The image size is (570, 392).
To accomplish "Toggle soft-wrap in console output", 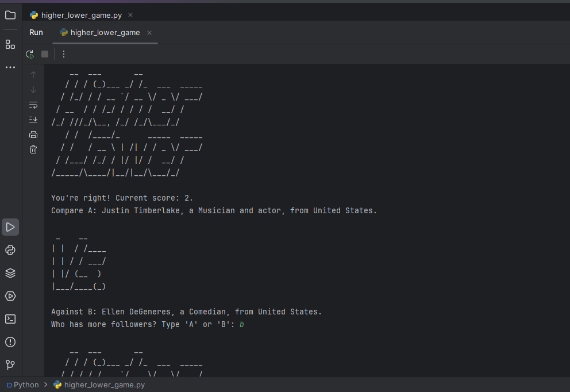I will pos(33,105).
